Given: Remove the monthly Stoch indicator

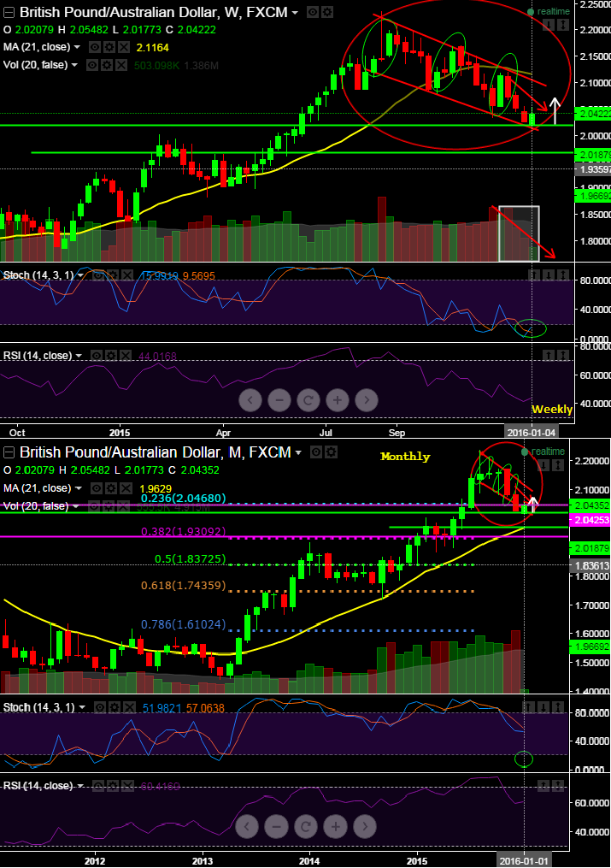Looking at the screenshot, I should [x=129, y=707].
